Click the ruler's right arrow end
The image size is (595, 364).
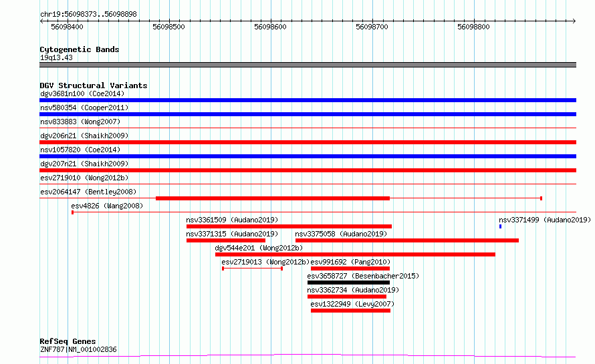point(574,21)
